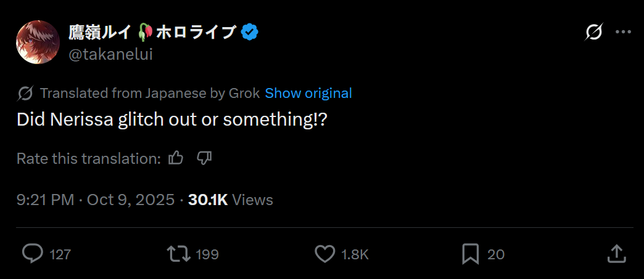View the 30.1K Views analytics
Image resolution: width=644 pixels, height=279 pixels.
click(x=230, y=200)
